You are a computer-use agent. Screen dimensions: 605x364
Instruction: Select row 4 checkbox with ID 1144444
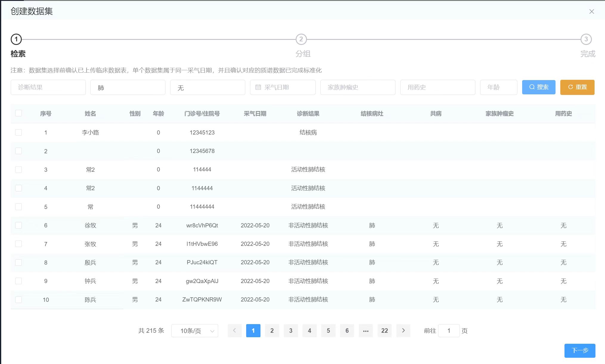[18, 188]
